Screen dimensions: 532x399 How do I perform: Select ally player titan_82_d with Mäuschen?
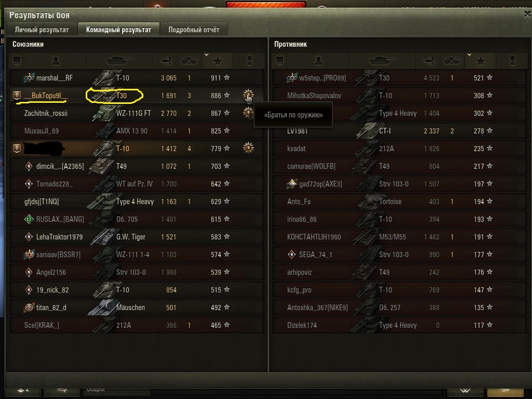click(137, 308)
